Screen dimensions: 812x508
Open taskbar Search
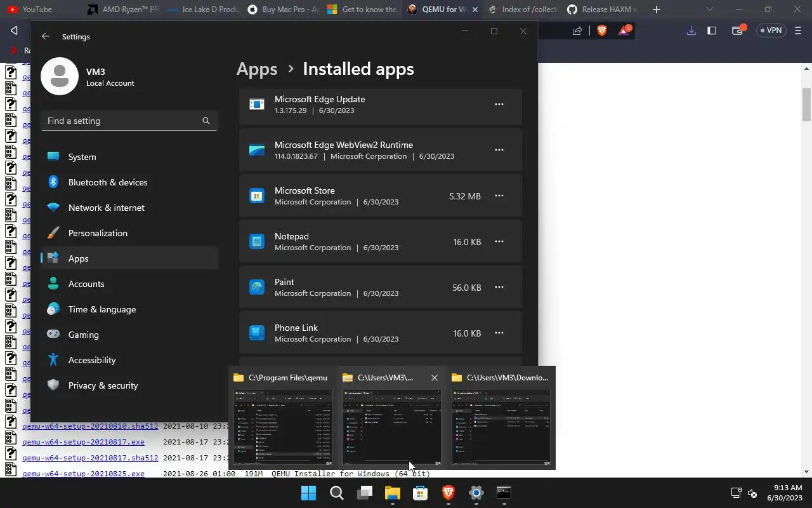tap(336, 493)
